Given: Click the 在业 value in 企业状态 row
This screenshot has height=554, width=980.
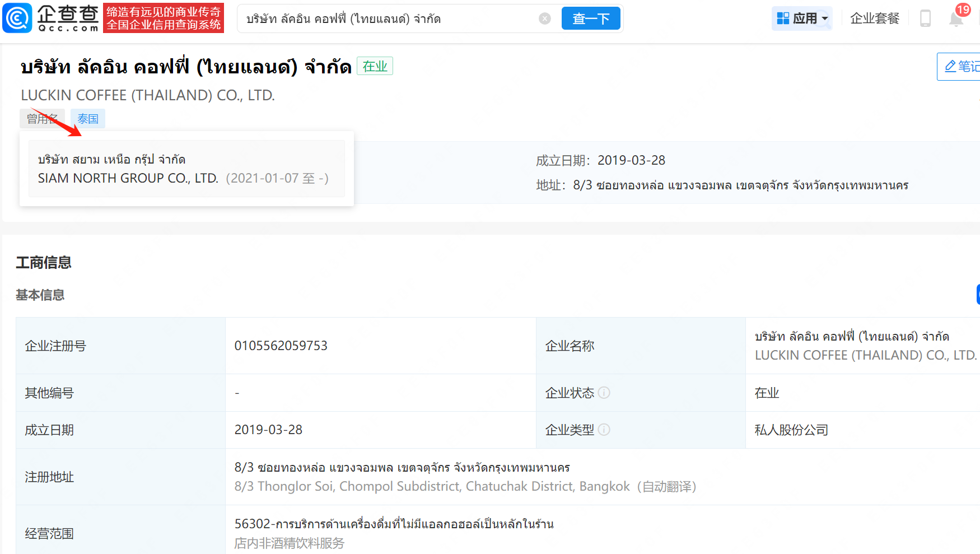Looking at the screenshot, I should tap(767, 393).
